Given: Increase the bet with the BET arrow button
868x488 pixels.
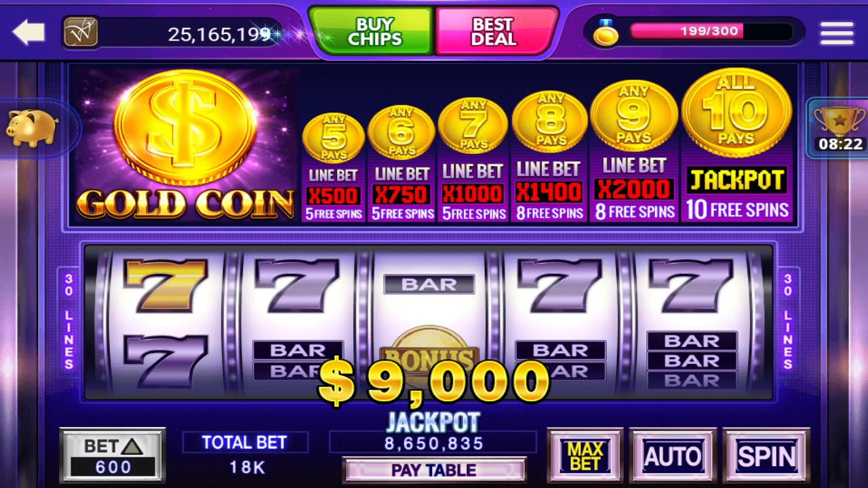Looking at the screenshot, I should pyautogui.click(x=113, y=455).
